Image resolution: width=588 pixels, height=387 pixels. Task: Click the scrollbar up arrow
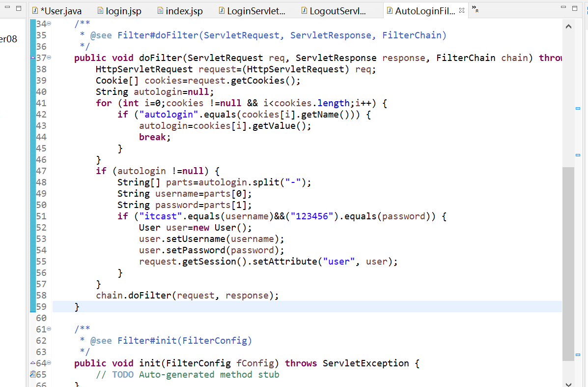pyautogui.click(x=568, y=26)
